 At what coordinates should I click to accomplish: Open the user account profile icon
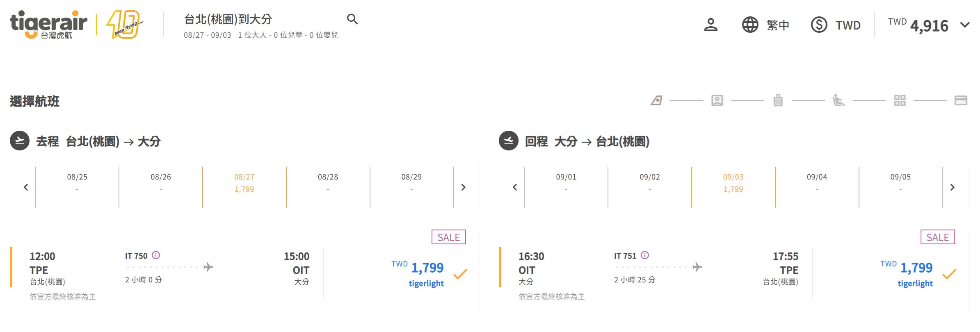point(710,25)
